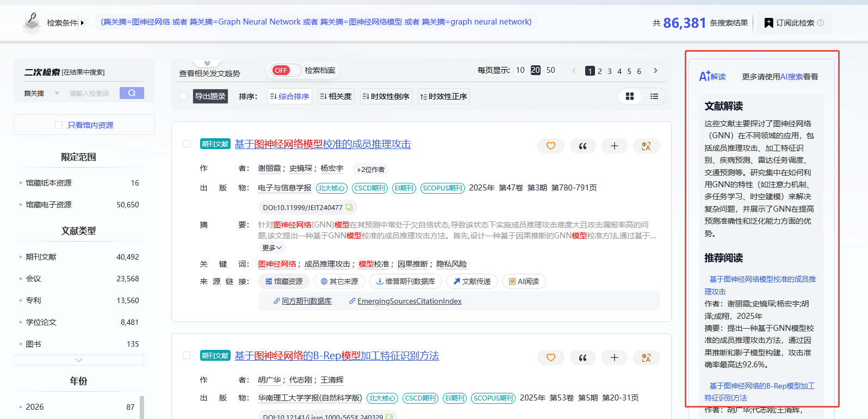Cite the B-Rep article via quote icon
The height and width of the screenshot is (419, 868).
582,358
